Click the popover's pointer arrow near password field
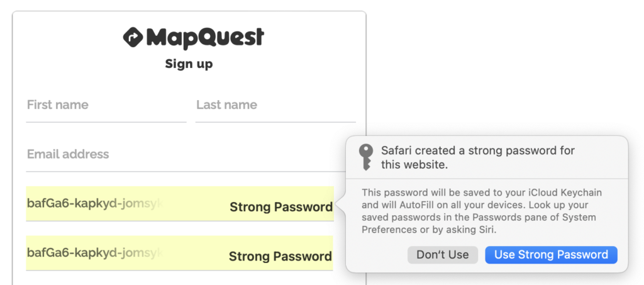 pyautogui.click(x=340, y=204)
